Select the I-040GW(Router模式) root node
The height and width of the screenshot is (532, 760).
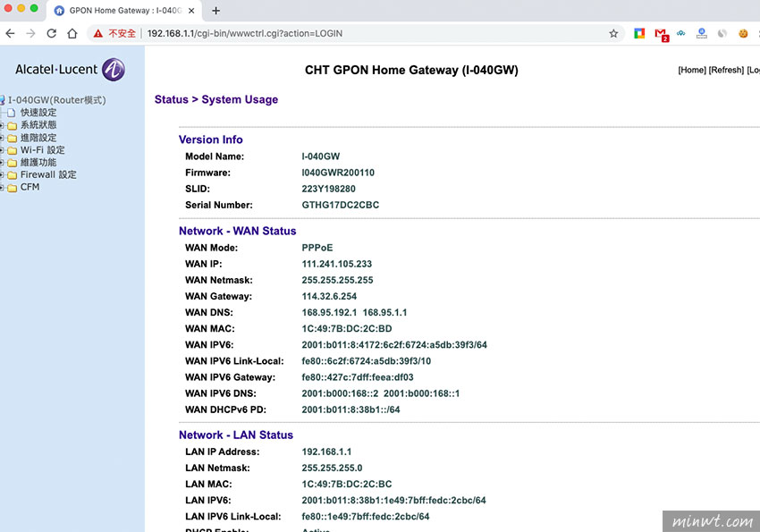pyautogui.click(x=56, y=100)
